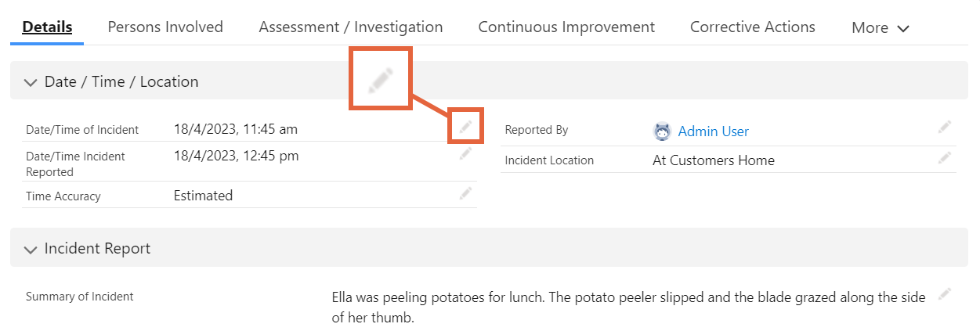Click the At Customers Home location value
This screenshot has height=331, width=980.
714,160
